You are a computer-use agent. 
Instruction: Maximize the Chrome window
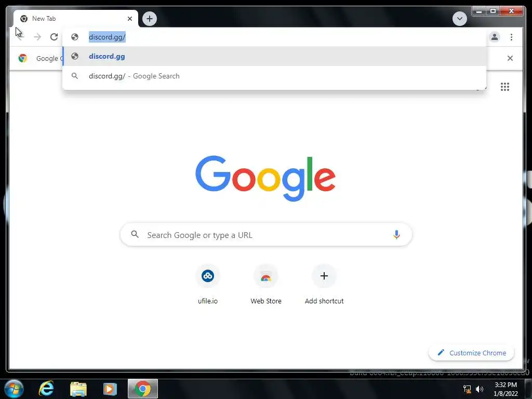493,11
